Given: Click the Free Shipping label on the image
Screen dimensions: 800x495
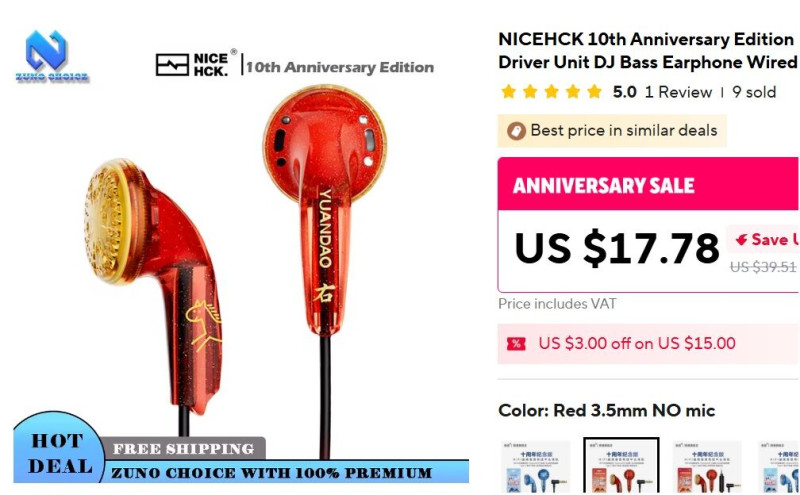Looking at the screenshot, I should click(x=183, y=448).
